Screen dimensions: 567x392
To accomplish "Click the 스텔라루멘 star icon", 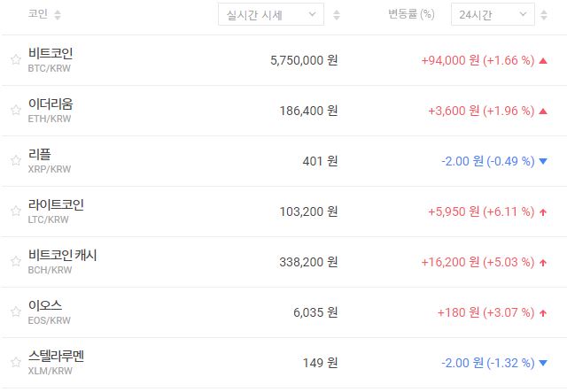I will pyautogui.click(x=15, y=363).
